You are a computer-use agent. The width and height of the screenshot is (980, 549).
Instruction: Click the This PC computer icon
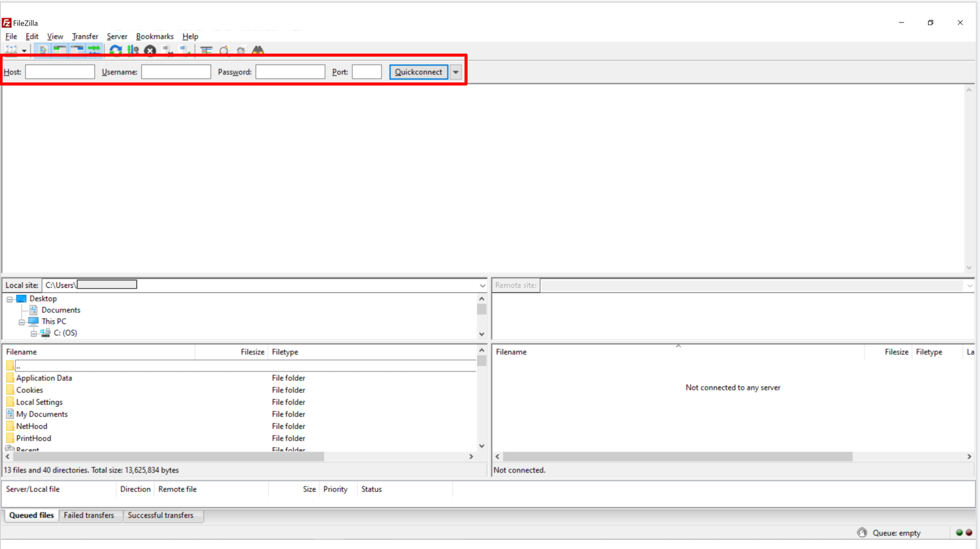click(x=33, y=321)
